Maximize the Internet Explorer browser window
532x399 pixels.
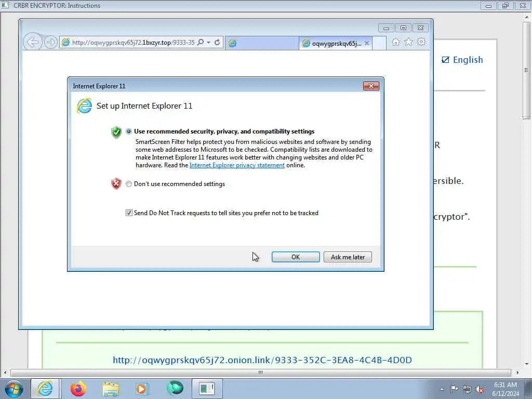403,28
